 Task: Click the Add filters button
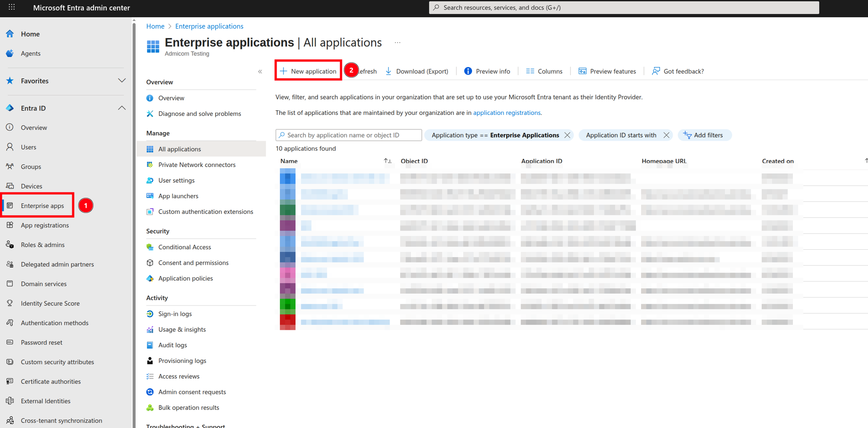tap(704, 135)
